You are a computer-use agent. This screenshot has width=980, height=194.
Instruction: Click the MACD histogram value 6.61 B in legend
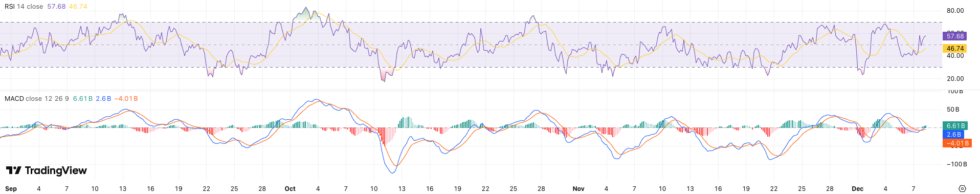pos(83,98)
